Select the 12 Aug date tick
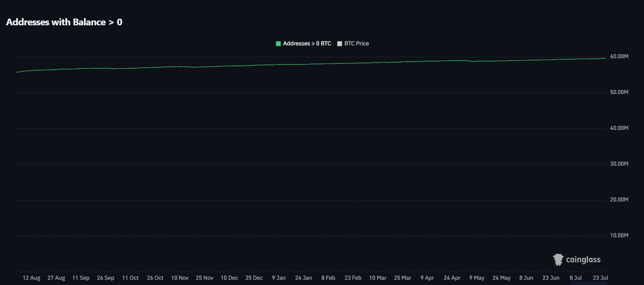Image resolution: width=644 pixels, height=285 pixels. 31,278
